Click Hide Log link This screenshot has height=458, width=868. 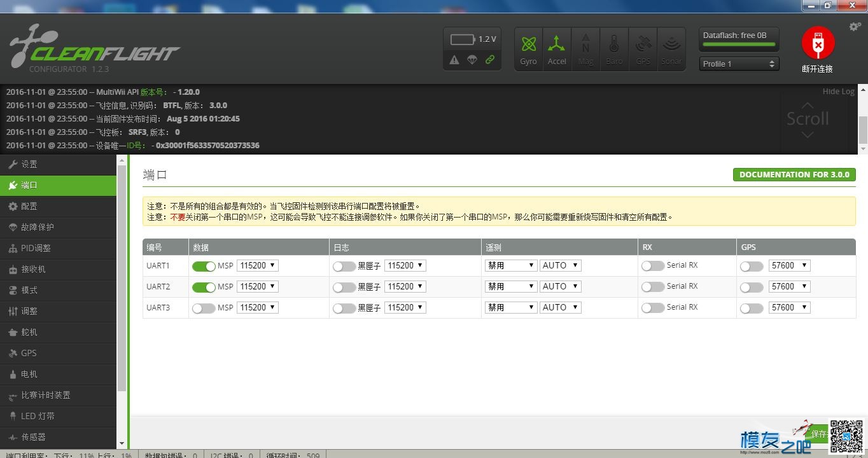coord(838,92)
